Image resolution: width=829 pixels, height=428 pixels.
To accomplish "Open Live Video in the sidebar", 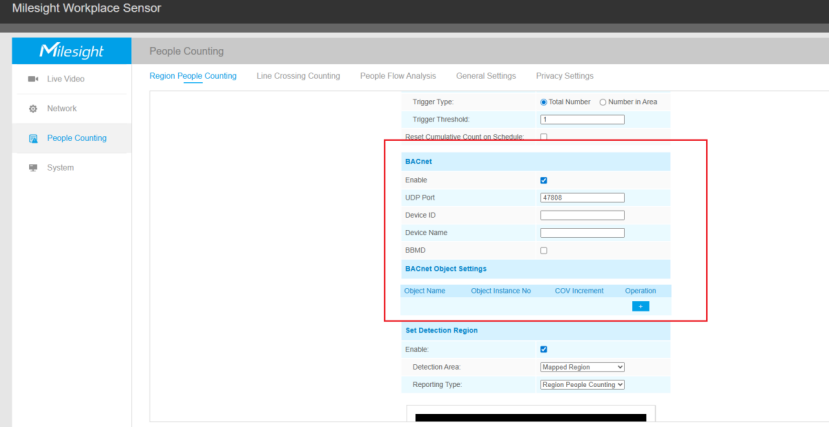I will [x=66, y=79].
